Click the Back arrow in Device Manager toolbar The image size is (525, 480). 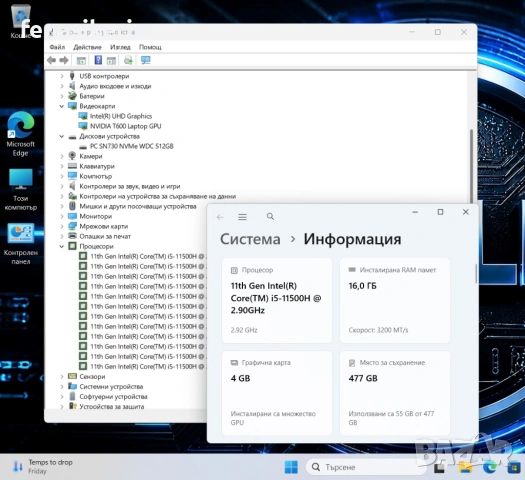pos(52,61)
